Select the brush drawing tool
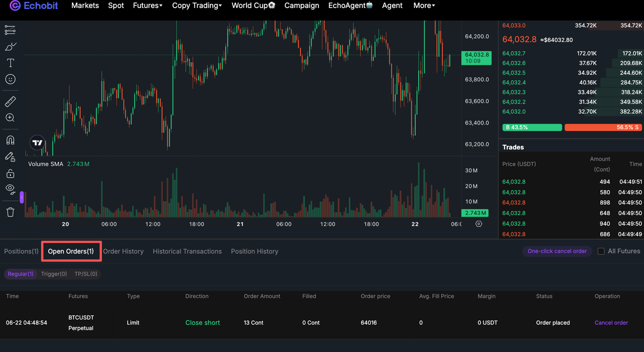644x352 pixels. 10,47
